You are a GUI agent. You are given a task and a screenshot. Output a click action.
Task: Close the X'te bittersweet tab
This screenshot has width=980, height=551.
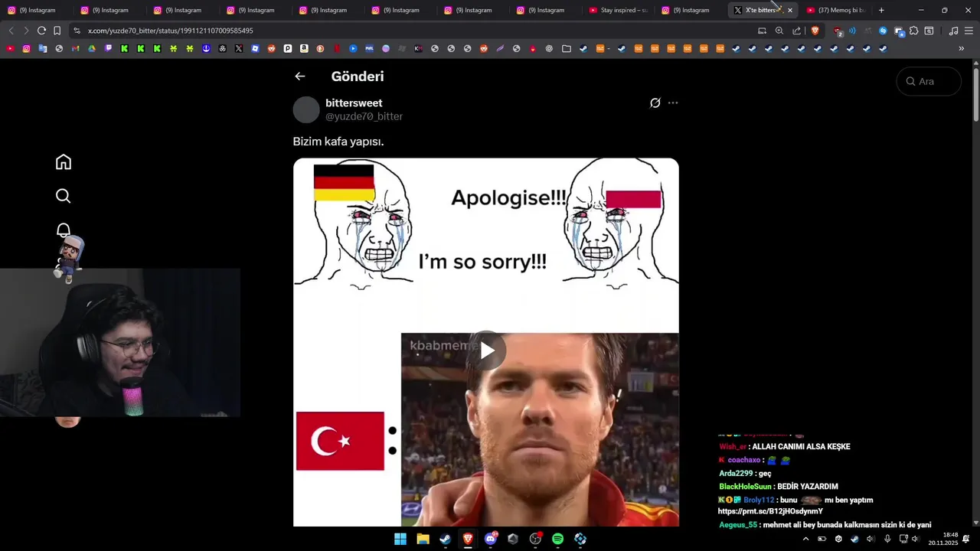coord(790,10)
